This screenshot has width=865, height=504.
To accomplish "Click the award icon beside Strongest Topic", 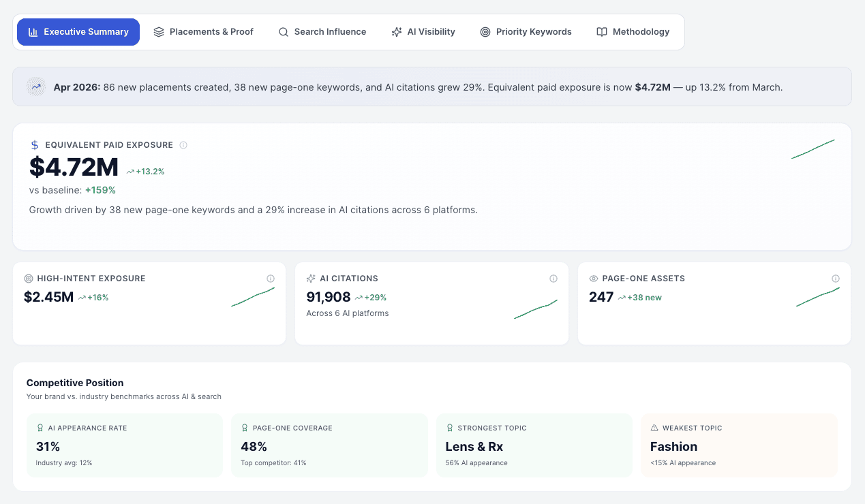I will [x=450, y=428].
